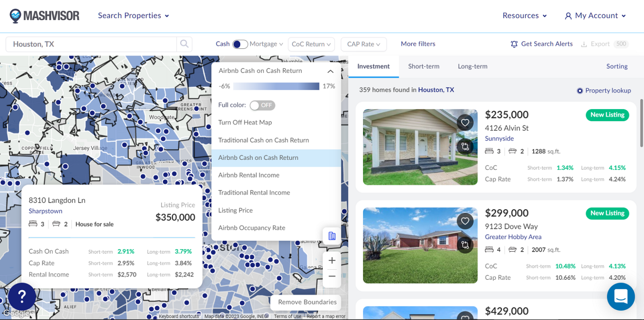Open the CoC Return dropdown
Viewport: 644px width, 320px height.
point(311,44)
